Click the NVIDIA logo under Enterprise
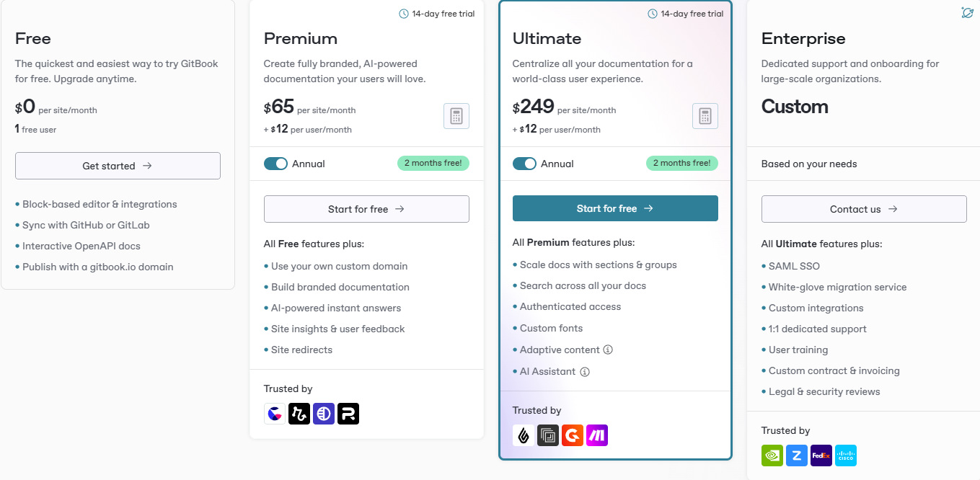The height and width of the screenshot is (480, 980). point(772,455)
